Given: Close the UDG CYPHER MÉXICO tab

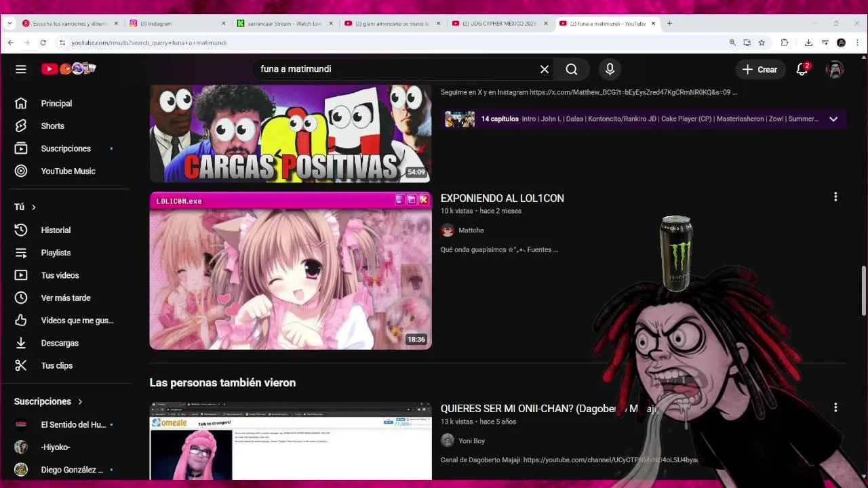Looking at the screenshot, I should 546,23.
